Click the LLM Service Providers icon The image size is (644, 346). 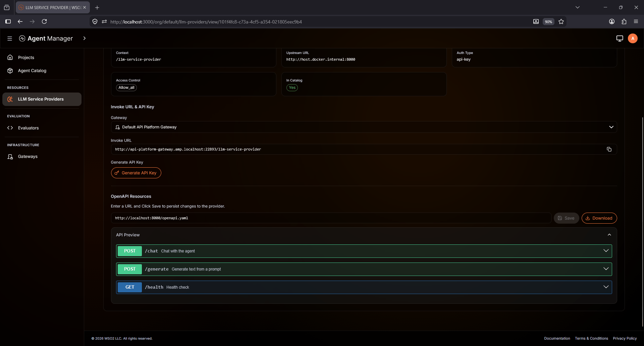pyautogui.click(x=10, y=99)
